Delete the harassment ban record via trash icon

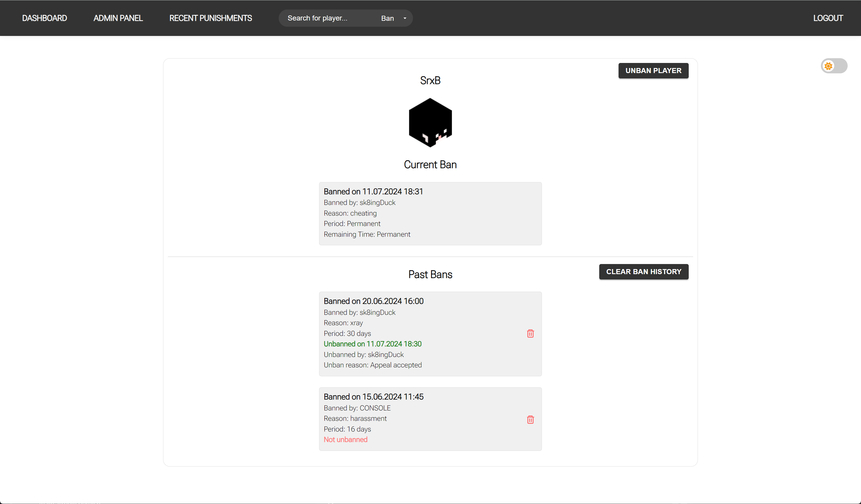click(530, 420)
